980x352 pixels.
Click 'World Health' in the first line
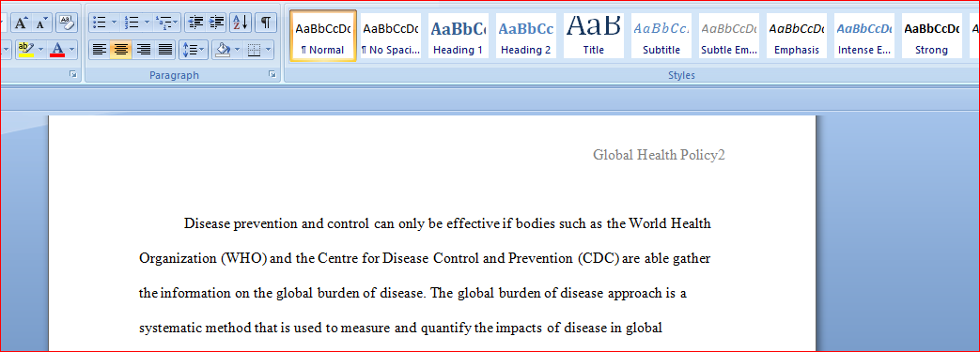pyautogui.click(x=670, y=223)
